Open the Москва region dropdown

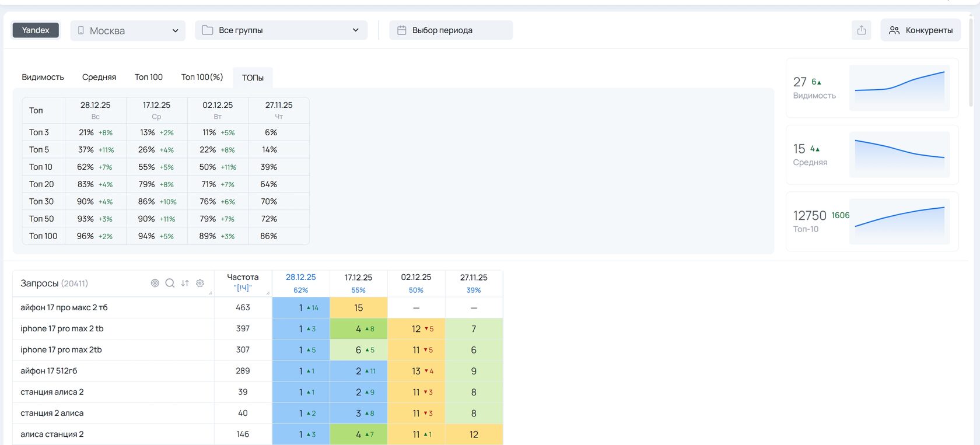tap(128, 30)
